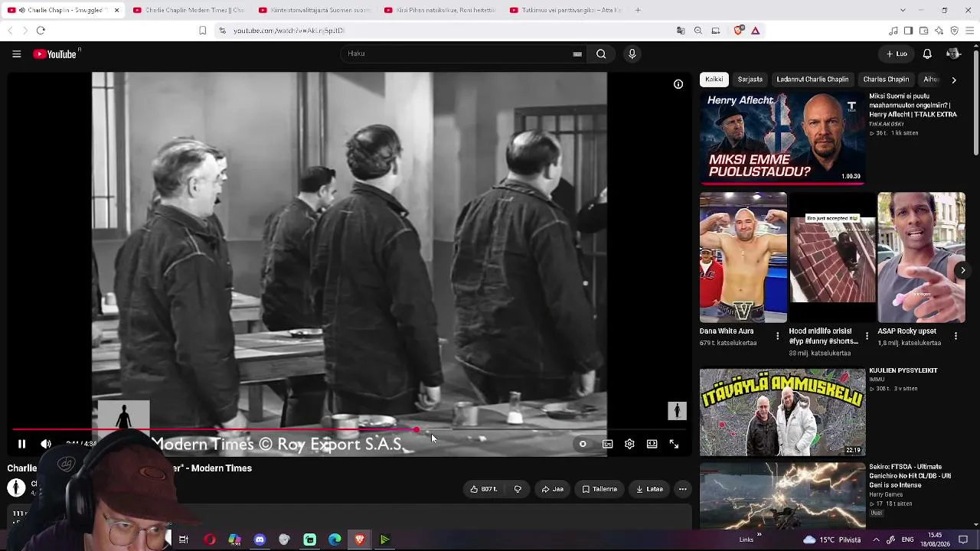Bookmark this page

[x=202, y=31]
